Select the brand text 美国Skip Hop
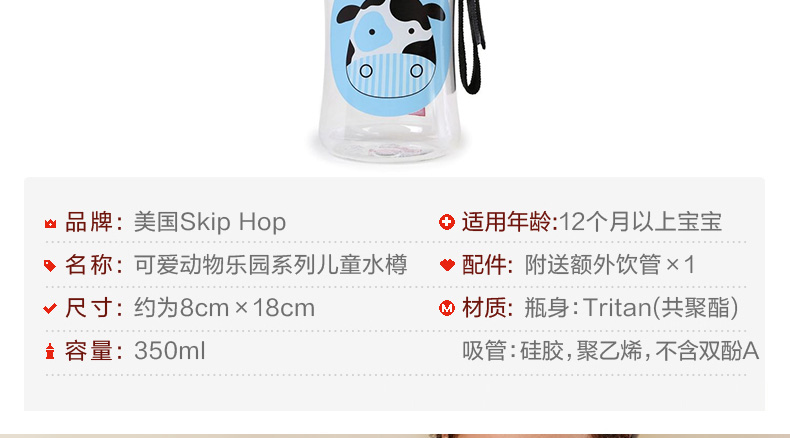The image size is (790, 438). coord(210,222)
